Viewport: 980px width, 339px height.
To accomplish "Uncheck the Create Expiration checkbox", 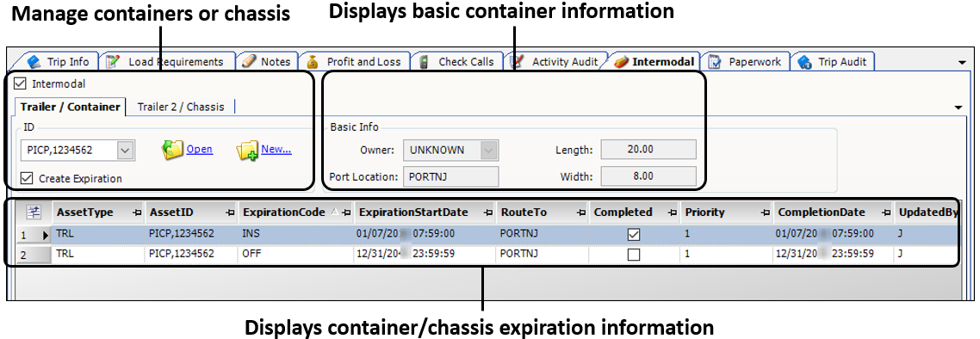I will [26, 179].
